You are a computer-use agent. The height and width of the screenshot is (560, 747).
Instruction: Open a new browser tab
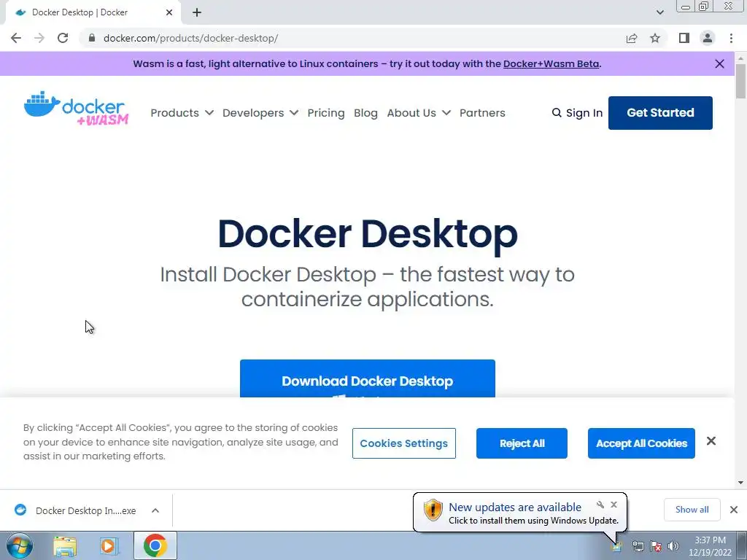[x=197, y=12]
